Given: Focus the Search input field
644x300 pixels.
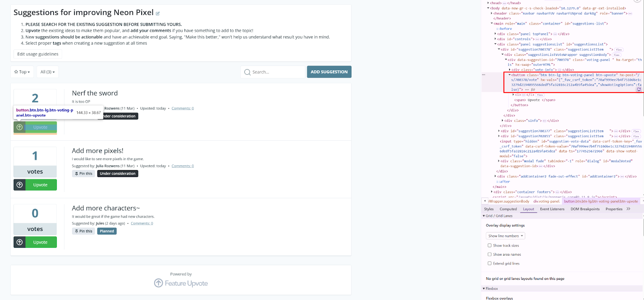Looking at the screenshot, I should pyautogui.click(x=273, y=72).
